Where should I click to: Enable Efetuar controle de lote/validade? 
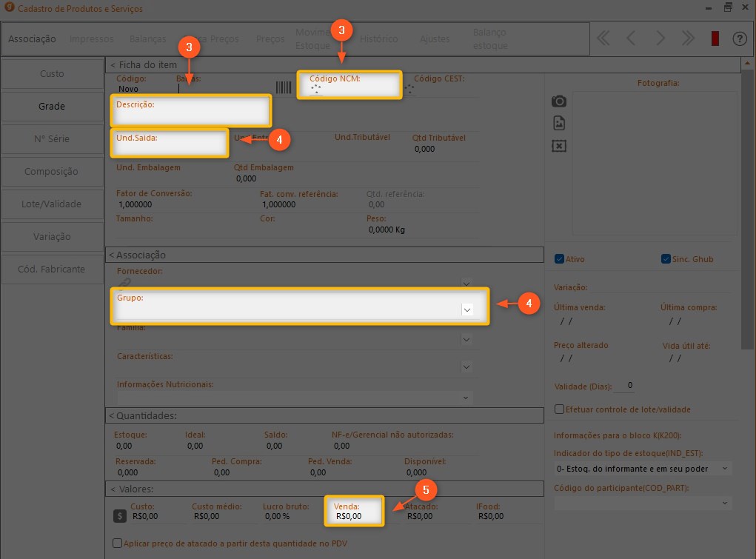pos(560,409)
